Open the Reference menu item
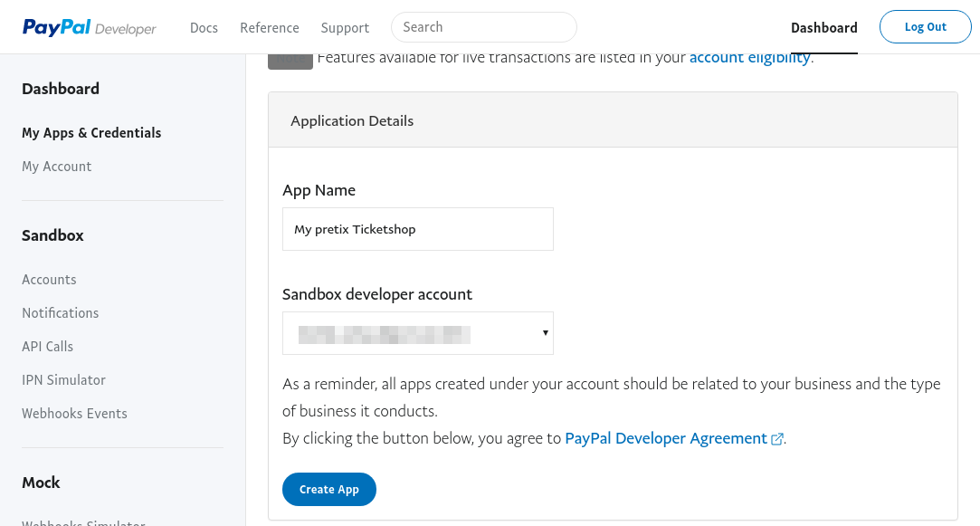The image size is (980, 526). (269, 28)
